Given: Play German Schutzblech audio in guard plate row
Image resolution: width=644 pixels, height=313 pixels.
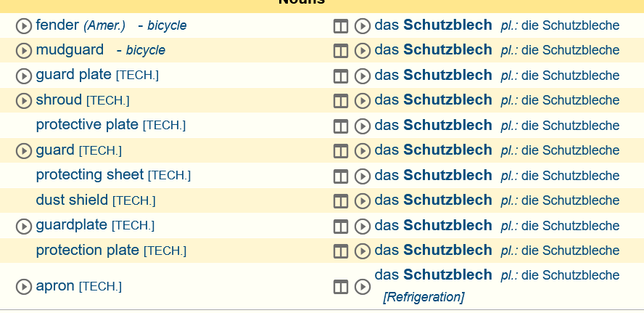Looking at the screenshot, I should pyautogui.click(x=363, y=76).
